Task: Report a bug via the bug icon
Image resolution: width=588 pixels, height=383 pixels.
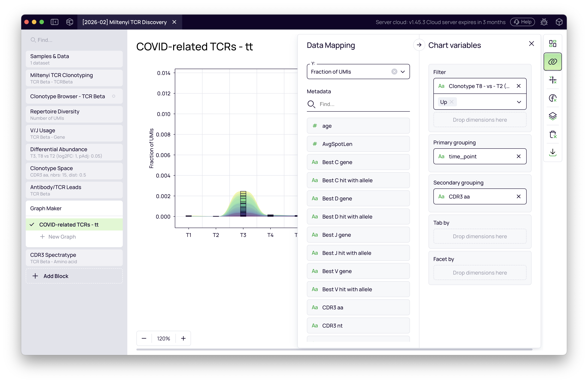Action: click(544, 22)
